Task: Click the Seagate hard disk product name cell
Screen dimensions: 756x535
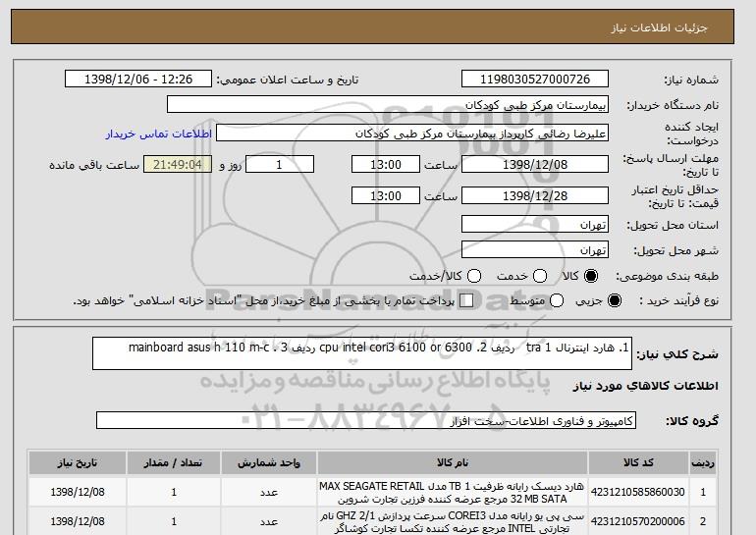Action: [x=452, y=492]
